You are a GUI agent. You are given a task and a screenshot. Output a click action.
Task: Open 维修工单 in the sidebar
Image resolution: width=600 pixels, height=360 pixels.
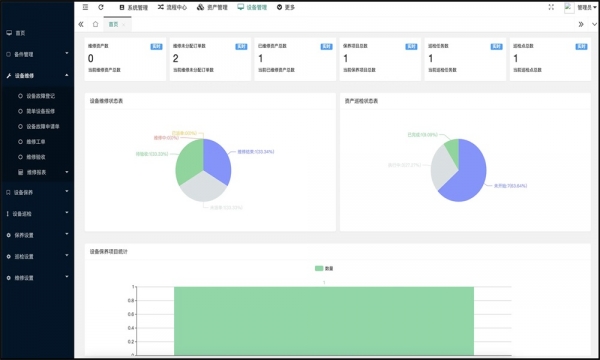tap(37, 142)
